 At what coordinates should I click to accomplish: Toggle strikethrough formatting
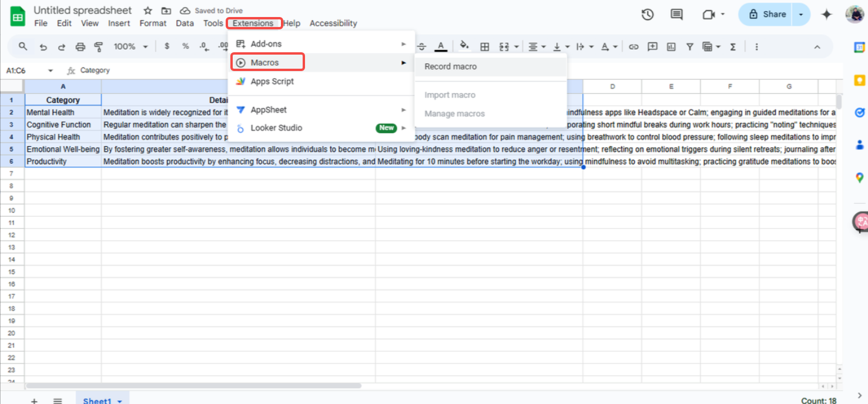click(x=421, y=46)
